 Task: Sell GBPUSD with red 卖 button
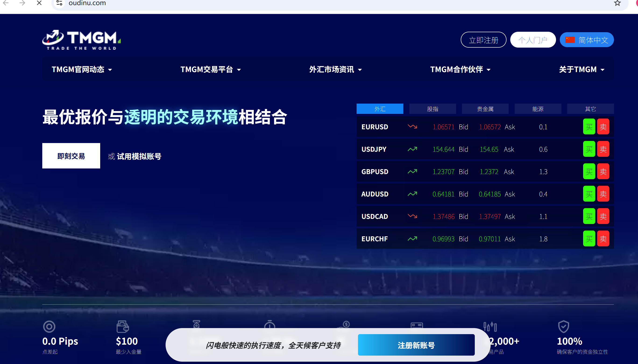(603, 171)
